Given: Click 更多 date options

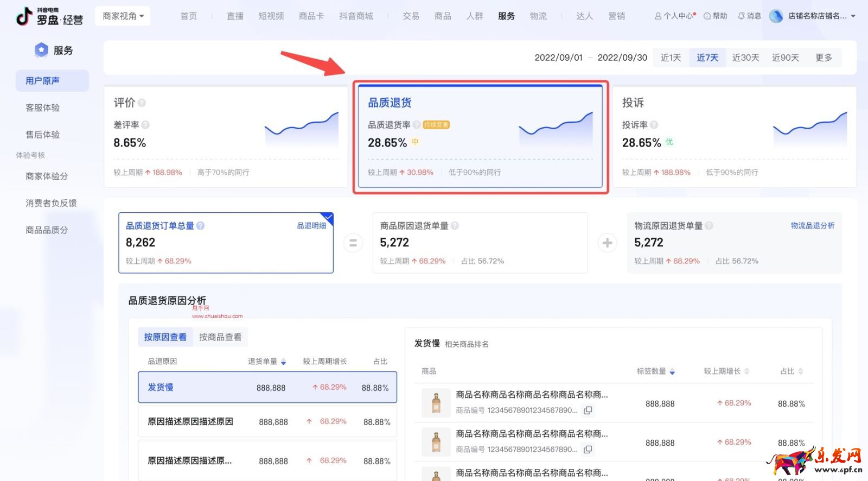Looking at the screenshot, I should pyautogui.click(x=824, y=58).
